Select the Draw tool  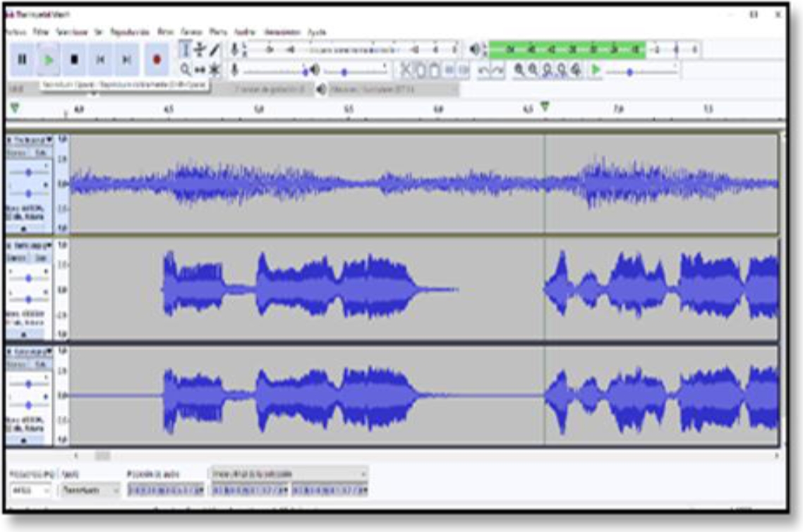(214, 49)
